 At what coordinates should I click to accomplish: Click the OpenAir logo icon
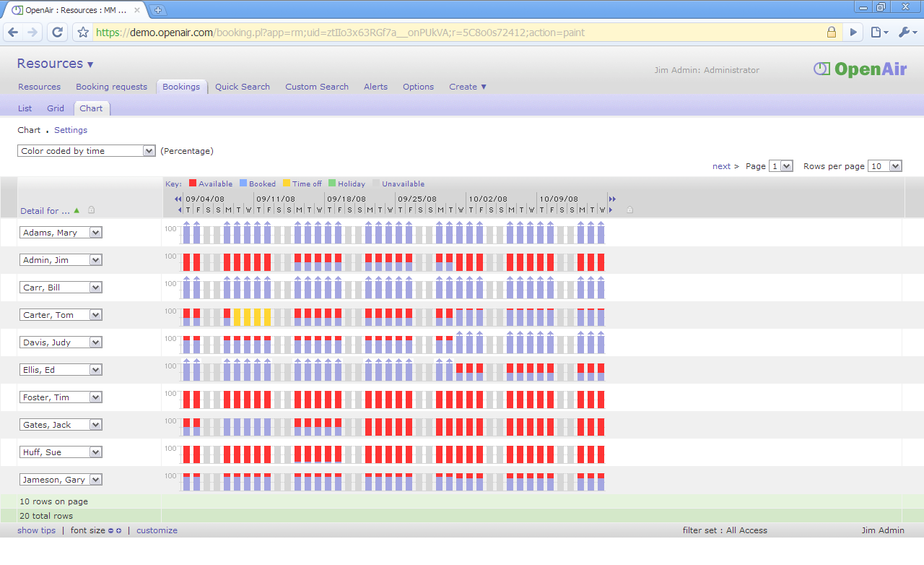click(821, 69)
